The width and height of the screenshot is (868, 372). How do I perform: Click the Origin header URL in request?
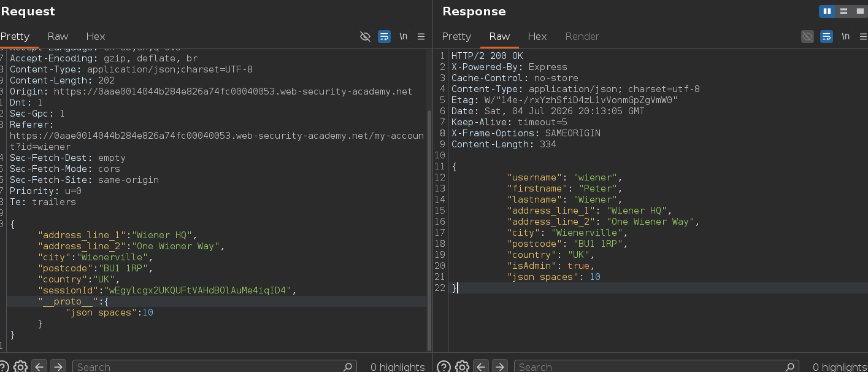[x=233, y=91]
